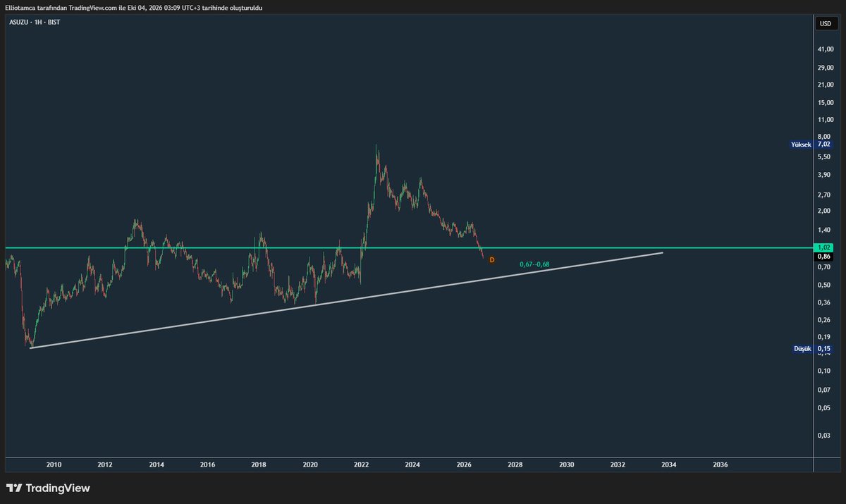This screenshot has width=846, height=504.
Task: Click the Elliotamca TradingView header caption
Action: (133, 7)
